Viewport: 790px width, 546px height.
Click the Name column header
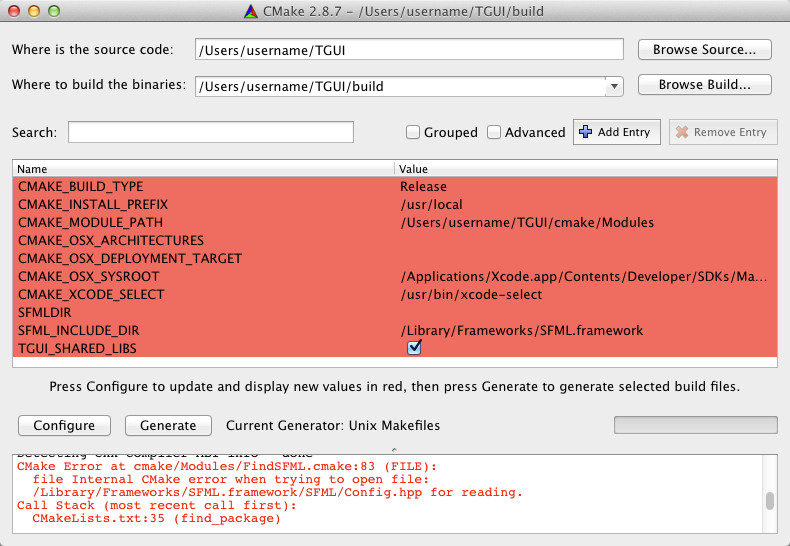tap(203, 169)
